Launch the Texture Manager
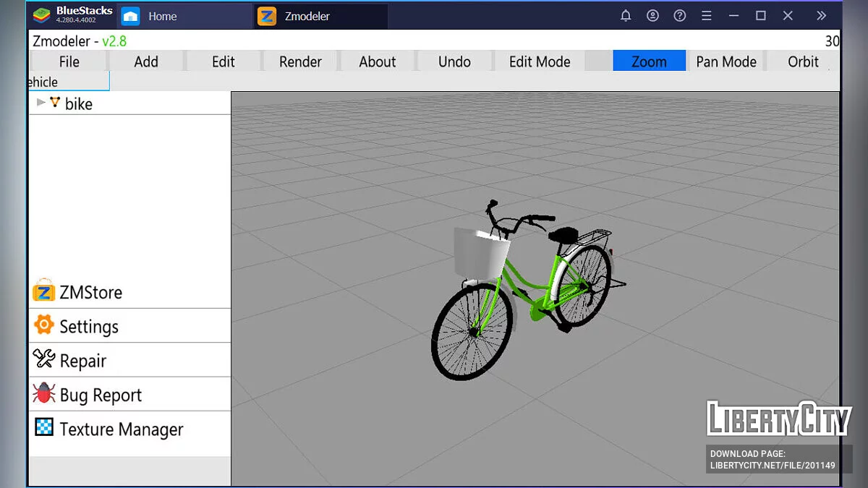The image size is (868, 488). [109, 429]
